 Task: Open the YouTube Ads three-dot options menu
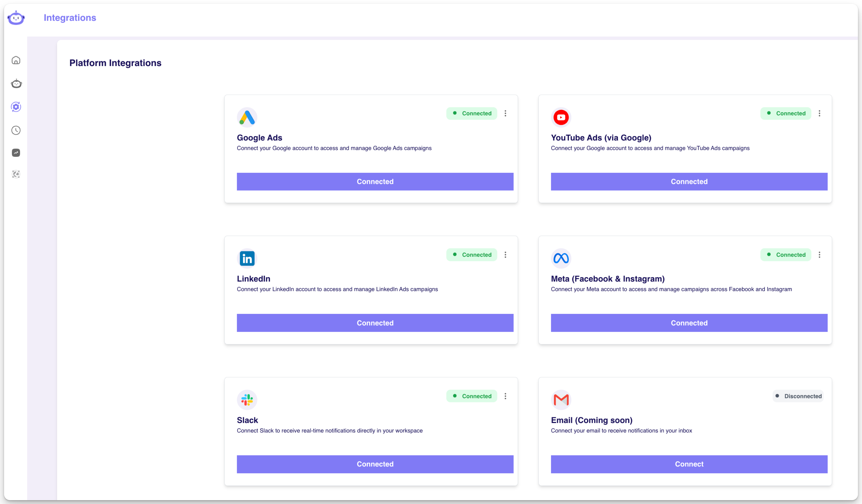(x=819, y=114)
